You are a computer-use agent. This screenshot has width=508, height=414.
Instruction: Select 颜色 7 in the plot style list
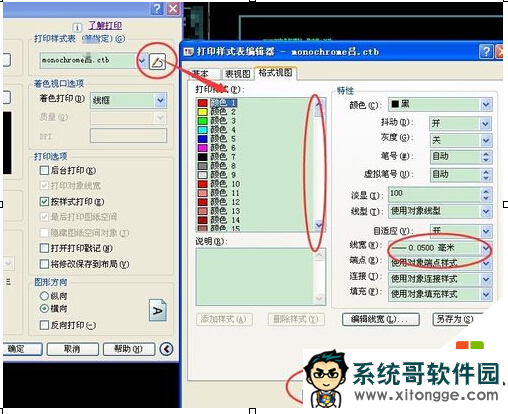[x=223, y=157]
